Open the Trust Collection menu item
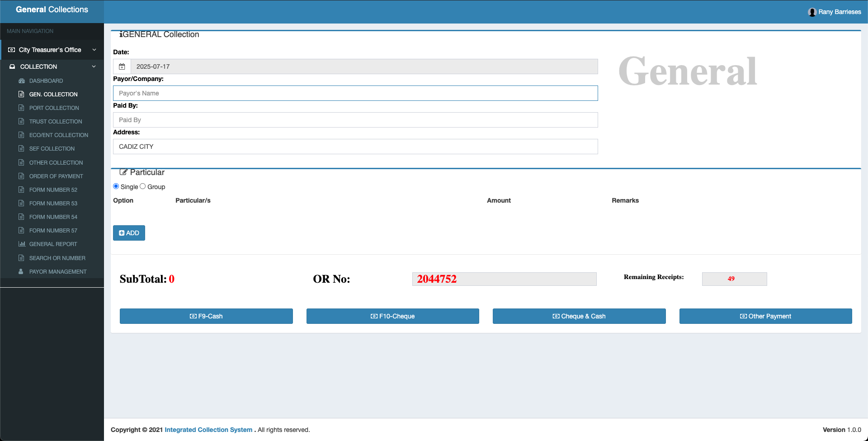Viewport: 868px width, 441px height. (x=56, y=122)
